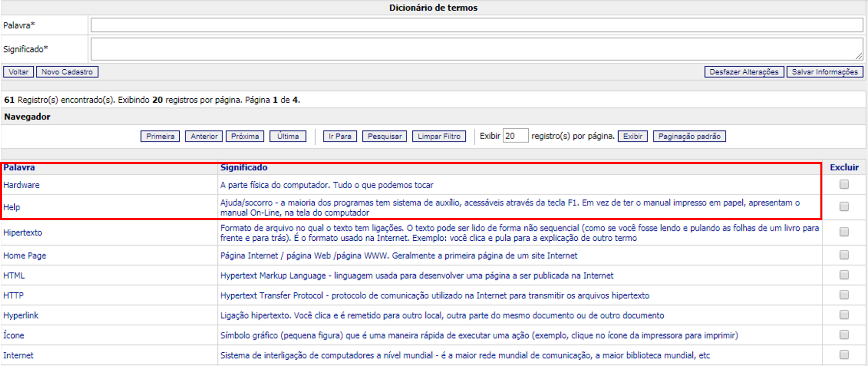Screen dimensions: 868x366
Task: Open the Hipertexto term link
Action: click(23, 232)
